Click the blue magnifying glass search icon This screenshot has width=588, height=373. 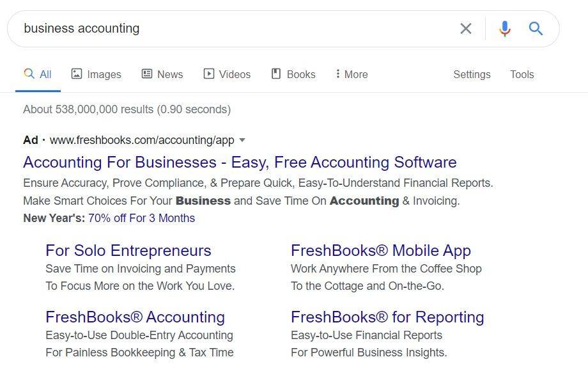pyautogui.click(x=536, y=28)
